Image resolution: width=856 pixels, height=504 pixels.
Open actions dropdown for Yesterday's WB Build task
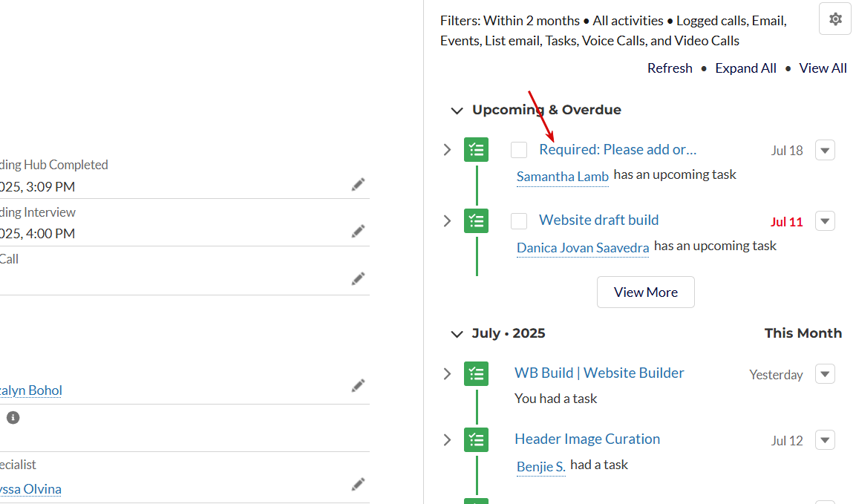[x=825, y=374]
